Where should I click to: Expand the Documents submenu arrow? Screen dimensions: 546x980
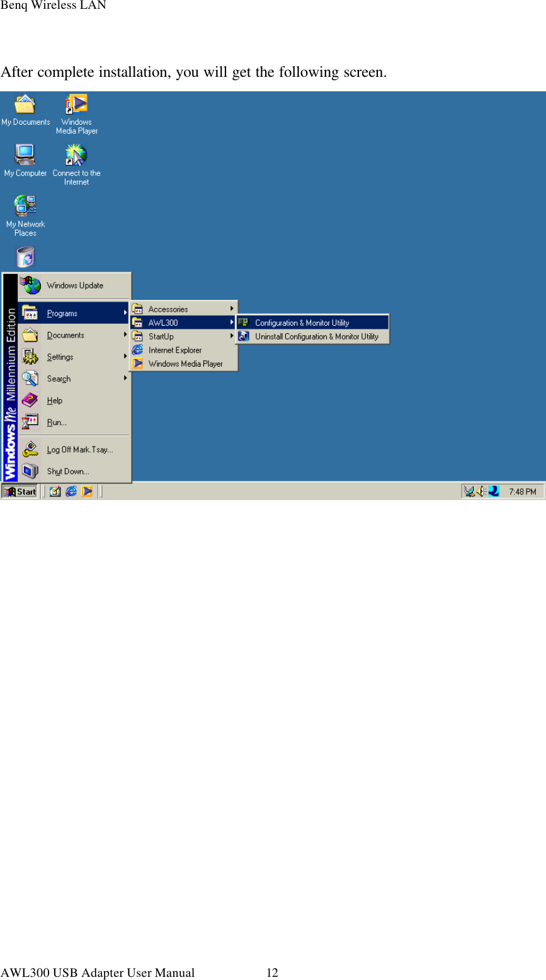pos(125,335)
